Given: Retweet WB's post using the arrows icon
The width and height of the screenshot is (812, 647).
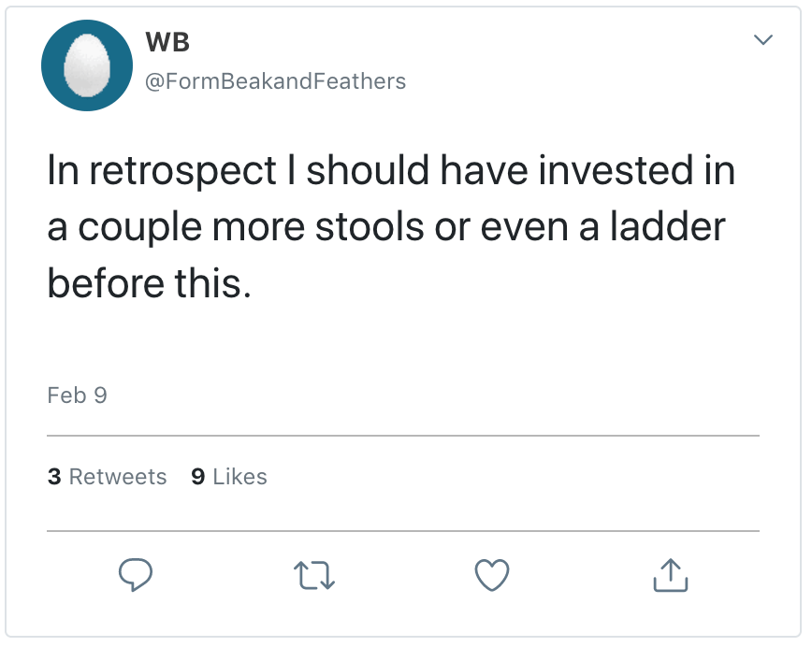Looking at the screenshot, I should click(x=314, y=575).
